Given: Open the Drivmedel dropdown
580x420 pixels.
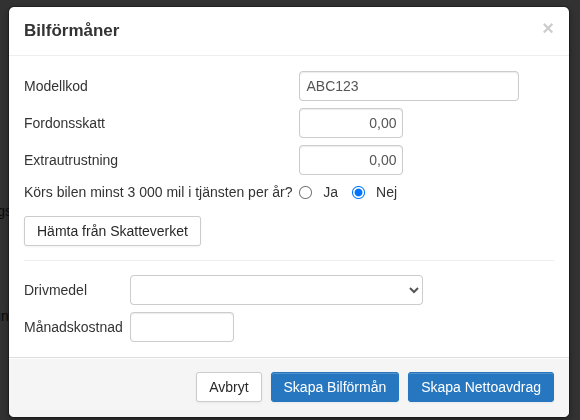Looking at the screenshot, I should coord(276,290).
